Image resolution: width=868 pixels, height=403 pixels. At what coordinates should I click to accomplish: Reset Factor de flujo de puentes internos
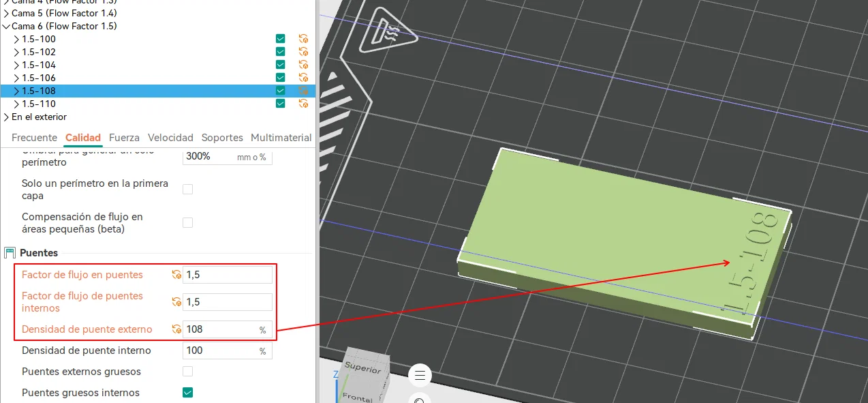176,301
